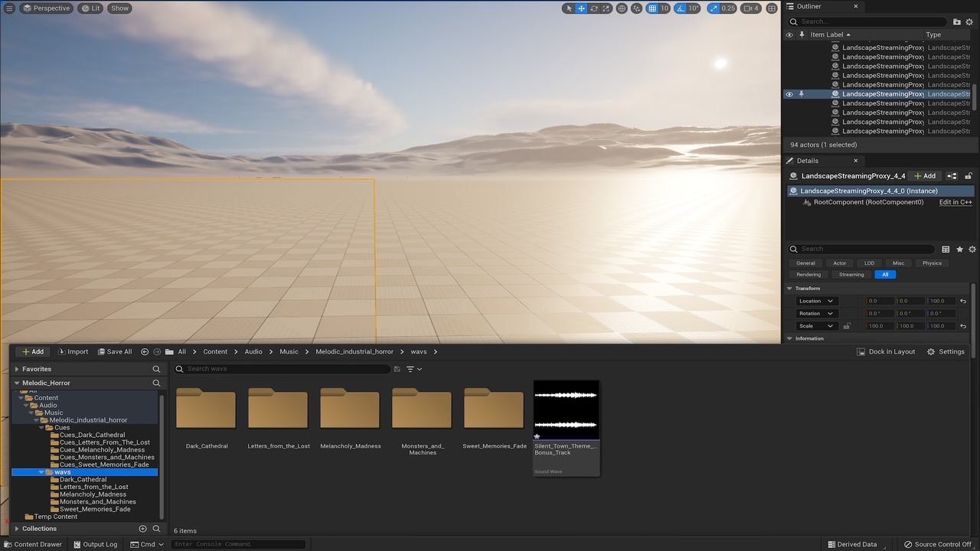Click the Save All button
Viewport: 980px width, 551px height.
115,351
